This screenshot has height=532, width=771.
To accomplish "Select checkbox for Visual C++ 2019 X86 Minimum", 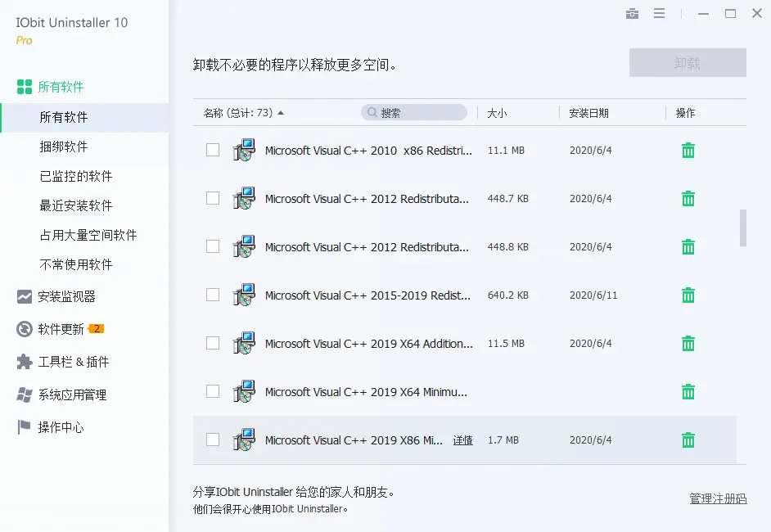I will pyautogui.click(x=213, y=440).
